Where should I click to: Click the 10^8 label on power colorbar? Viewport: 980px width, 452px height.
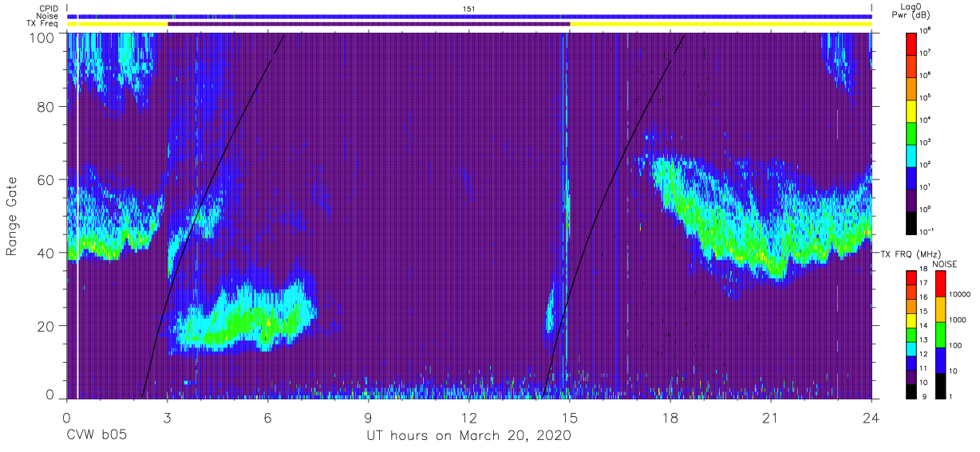[x=926, y=30]
